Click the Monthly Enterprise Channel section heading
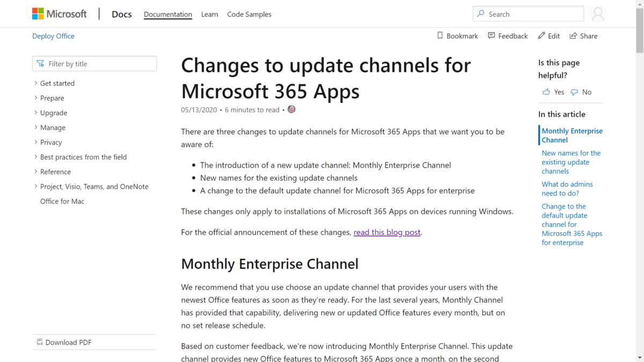The width and height of the screenshot is (644, 362). (x=270, y=264)
